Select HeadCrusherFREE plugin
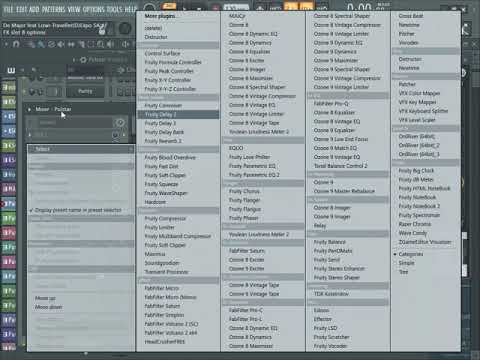 (165, 342)
